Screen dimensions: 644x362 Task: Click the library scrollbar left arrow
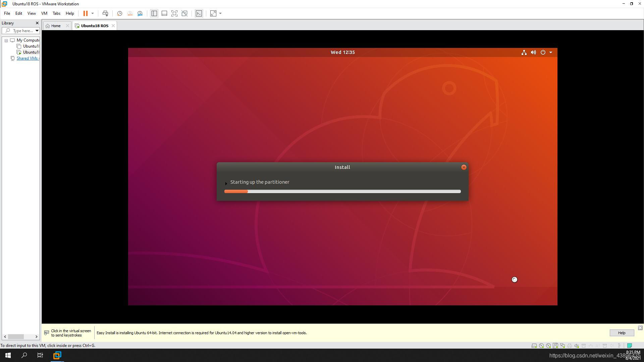(x=5, y=337)
